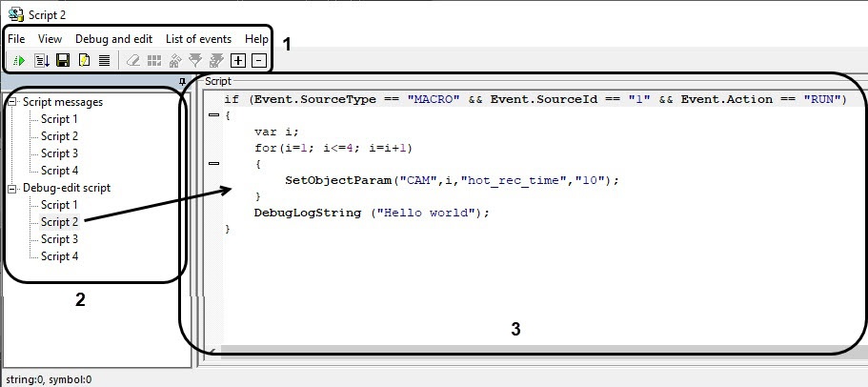Click the grid squares toolbar icon
This screenshot has width=868, height=387.
[x=153, y=60]
